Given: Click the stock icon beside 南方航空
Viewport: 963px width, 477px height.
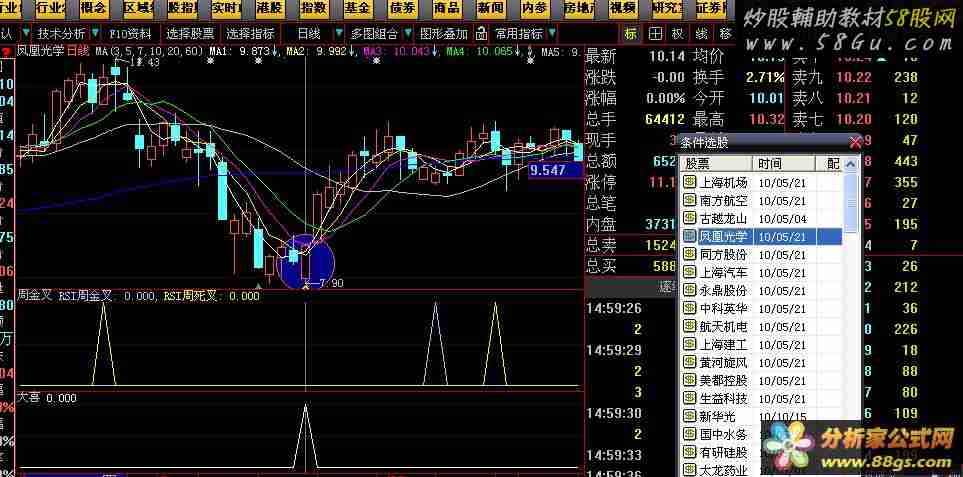Looking at the screenshot, I should [x=689, y=200].
